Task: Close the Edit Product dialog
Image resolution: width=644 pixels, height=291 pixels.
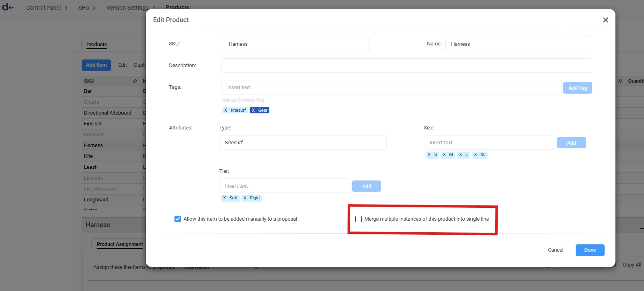Action: 605,20
